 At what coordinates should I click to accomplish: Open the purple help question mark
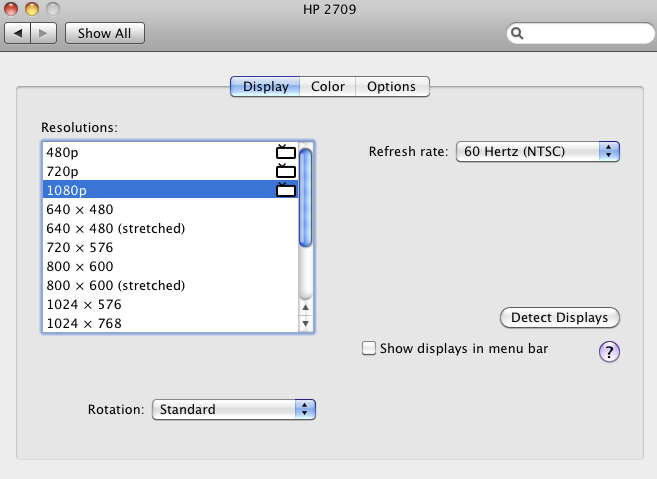coord(609,351)
